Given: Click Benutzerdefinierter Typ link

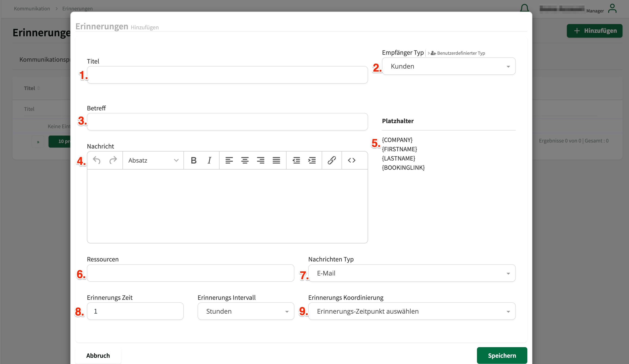Looking at the screenshot, I should 461,53.
